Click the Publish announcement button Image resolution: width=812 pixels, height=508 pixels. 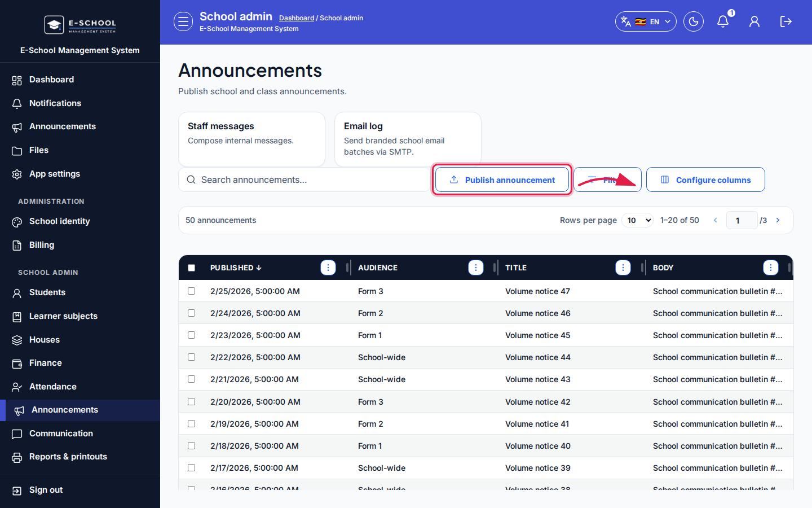502,179
